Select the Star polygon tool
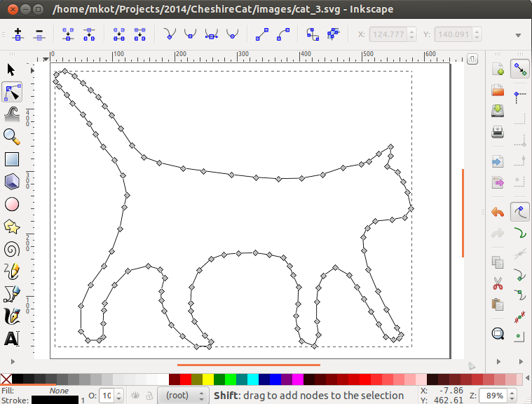Screen dimensions: 532x404 [x=12, y=227]
